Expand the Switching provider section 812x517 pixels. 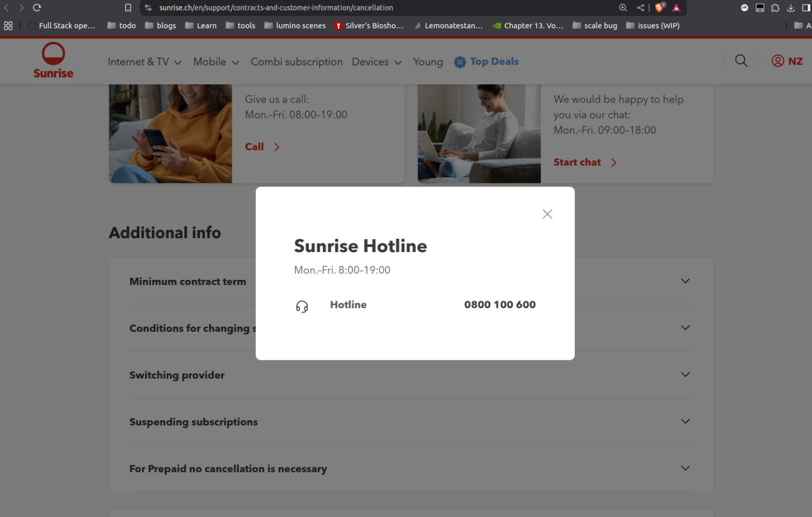[685, 374]
